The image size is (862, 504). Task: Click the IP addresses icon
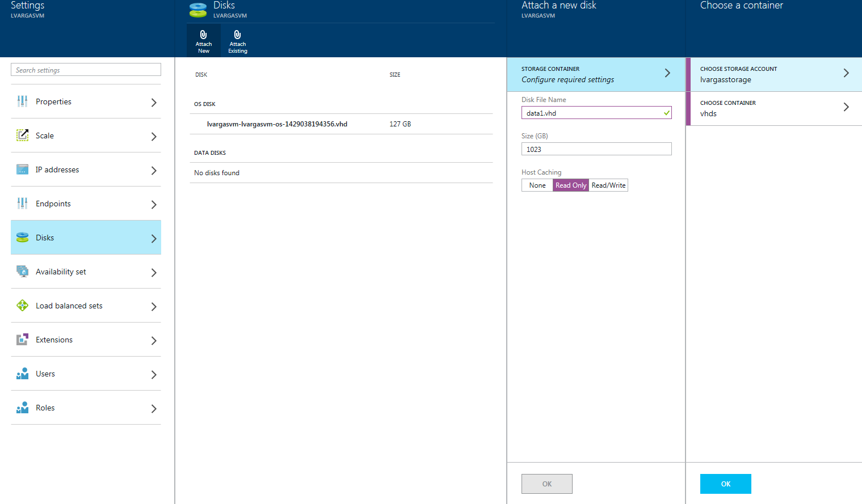(x=22, y=170)
